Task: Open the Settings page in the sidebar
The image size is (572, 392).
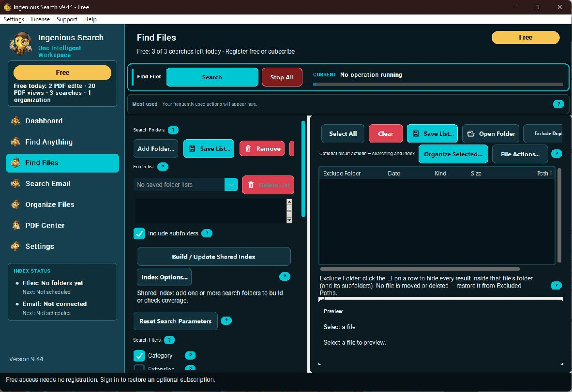Action: (62, 247)
